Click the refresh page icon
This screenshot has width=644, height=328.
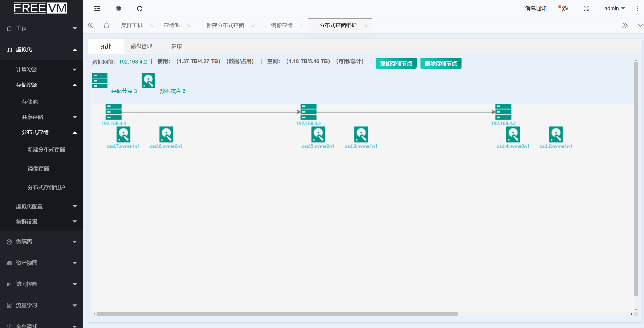[140, 9]
